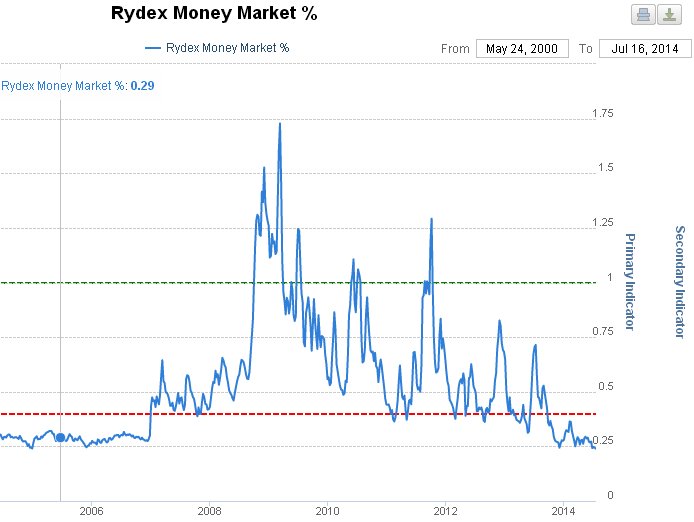Click the 0.29 value readout text
Viewport: 694px width, 522px height.
point(142,86)
